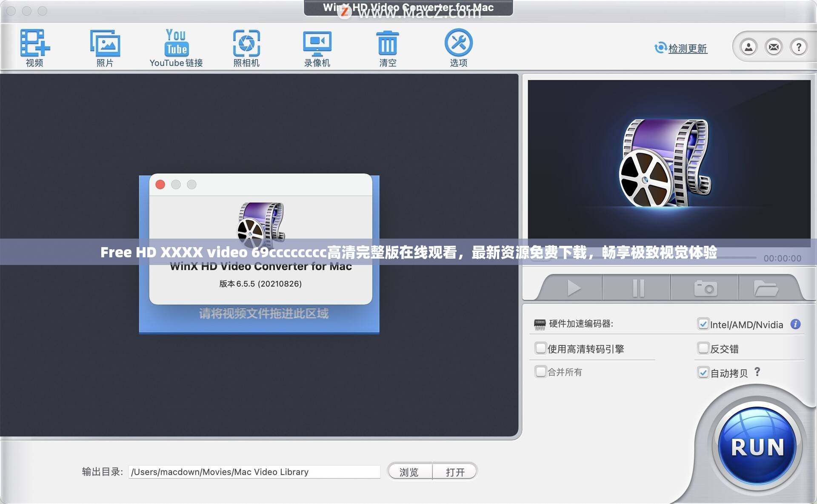Click the help question mark icon

click(799, 47)
